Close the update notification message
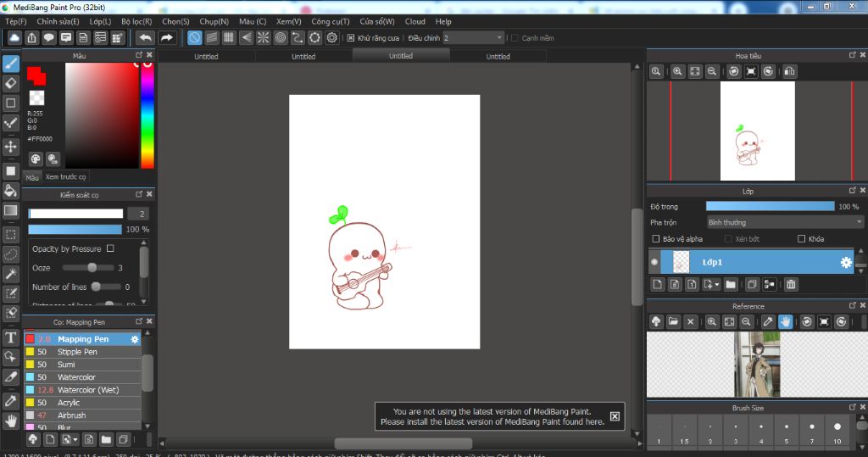Screen dimensions: 868x457 click(x=615, y=416)
